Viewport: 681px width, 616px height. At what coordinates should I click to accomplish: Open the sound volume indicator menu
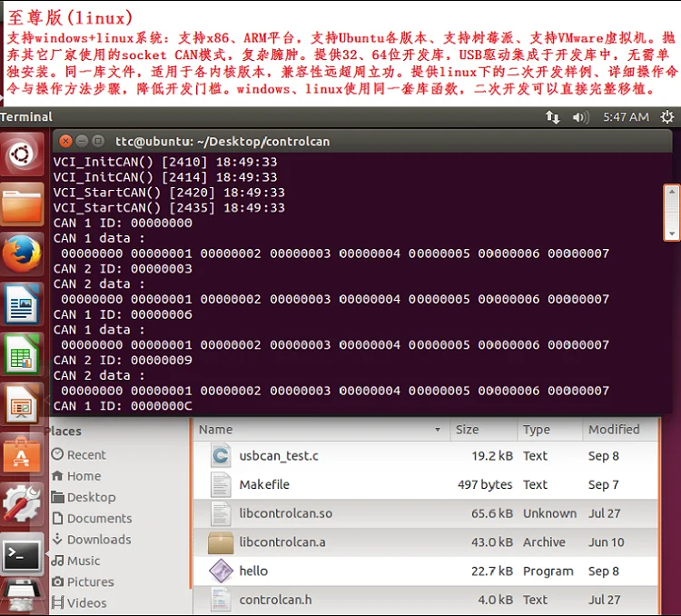(x=581, y=117)
